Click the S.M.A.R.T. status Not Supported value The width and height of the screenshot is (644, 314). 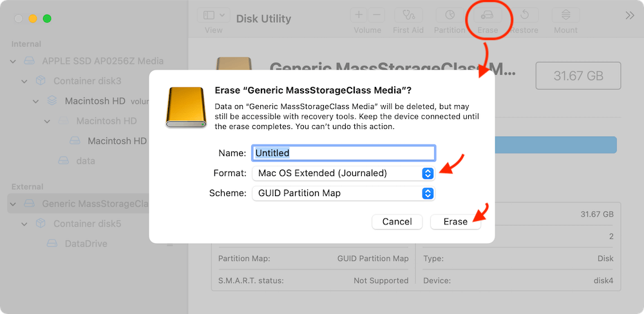coord(381,280)
